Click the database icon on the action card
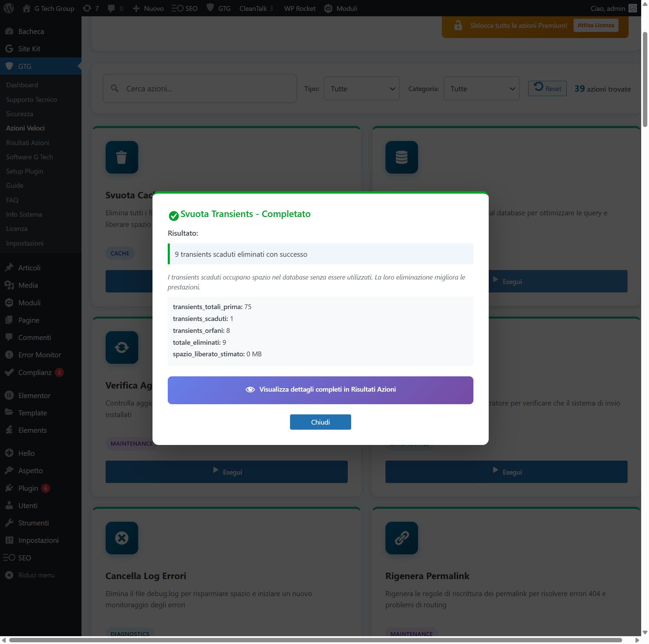 coord(401,157)
